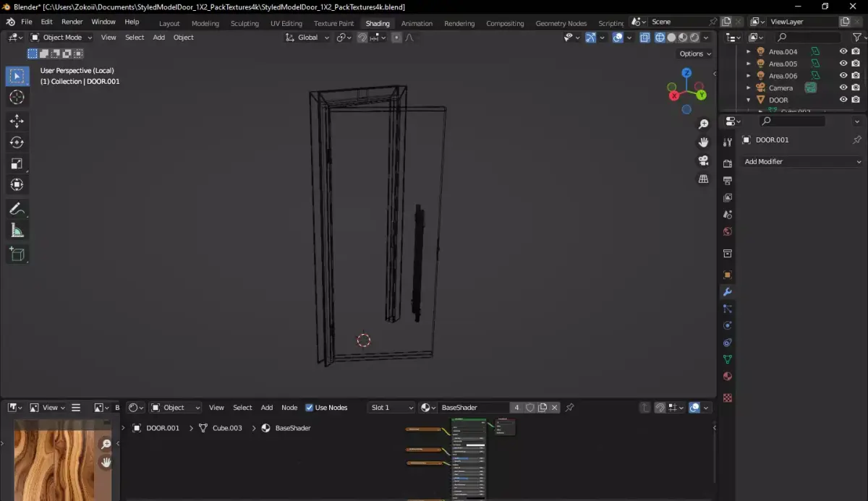Image resolution: width=868 pixels, height=501 pixels.
Task: Pick the Measure tool
Action: [x=17, y=231]
